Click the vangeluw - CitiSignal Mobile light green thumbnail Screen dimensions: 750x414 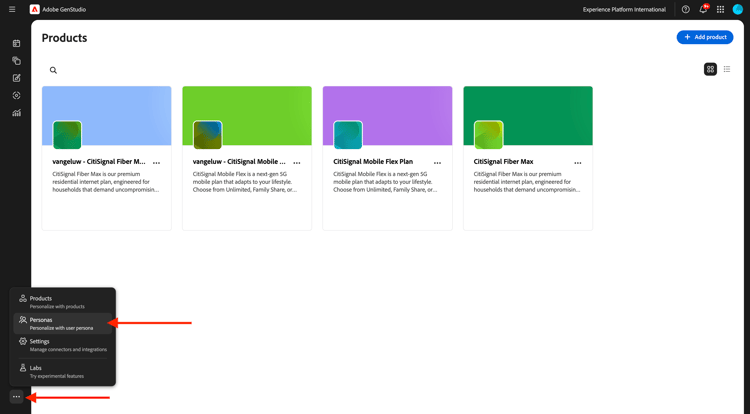(247, 116)
